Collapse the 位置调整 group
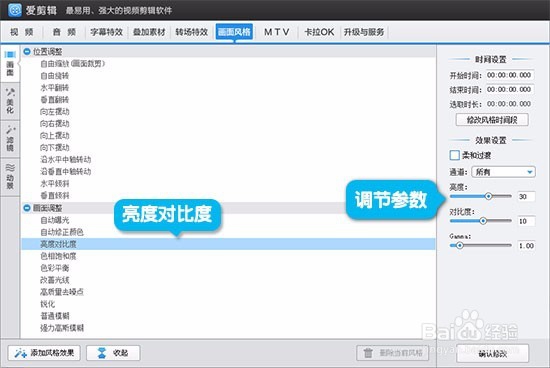Screen dimensions: 550x368 click(27, 52)
